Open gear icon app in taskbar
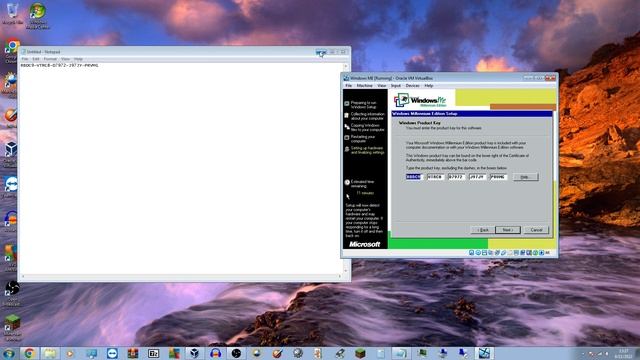Screen dimensions: 640x360 (298, 353)
